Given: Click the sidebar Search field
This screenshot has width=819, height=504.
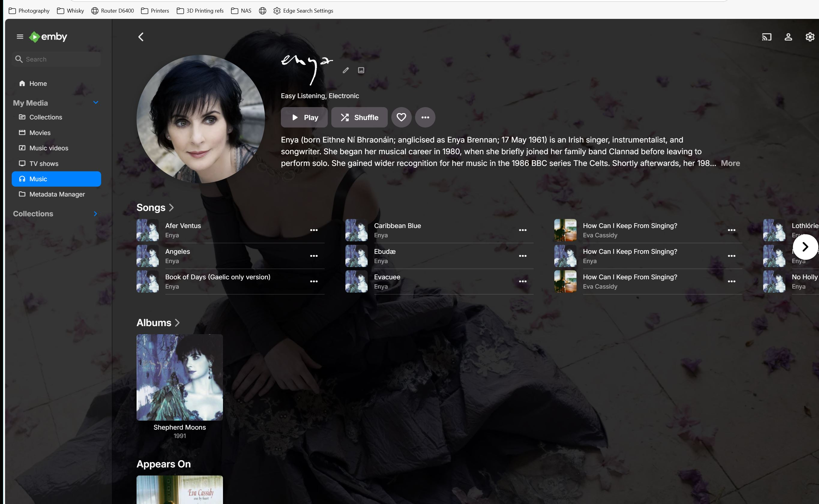Looking at the screenshot, I should click(x=56, y=59).
